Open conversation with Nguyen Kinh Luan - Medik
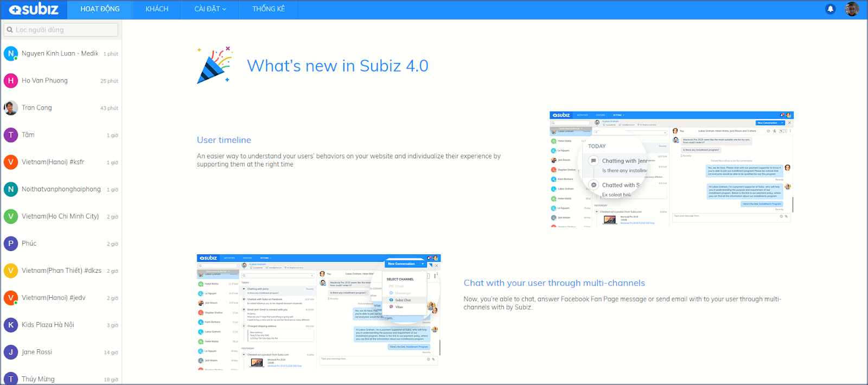The height and width of the screenshot is (385, 868). pyautogui.click(x=61, y=54)
